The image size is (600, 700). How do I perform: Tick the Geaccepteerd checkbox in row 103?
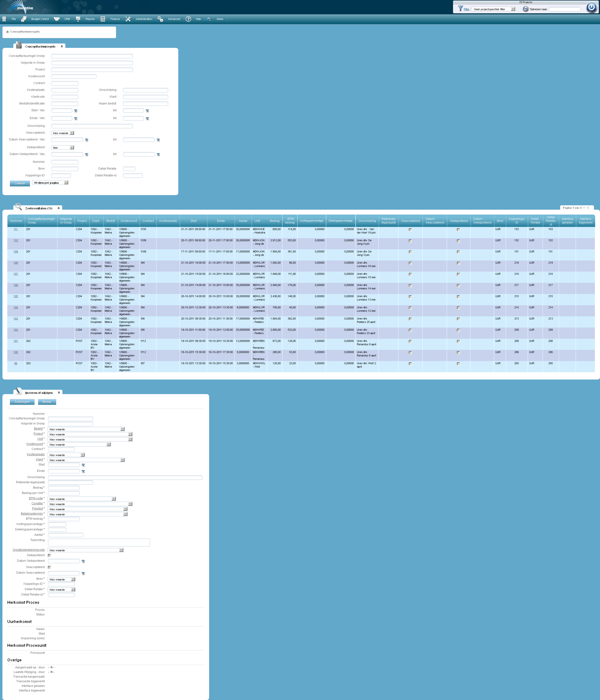click(x=410, y=319)
